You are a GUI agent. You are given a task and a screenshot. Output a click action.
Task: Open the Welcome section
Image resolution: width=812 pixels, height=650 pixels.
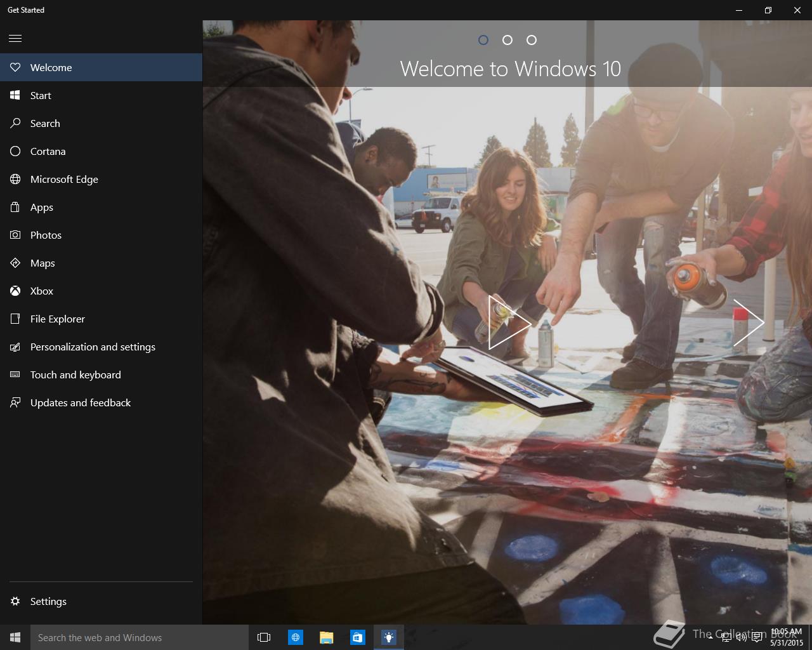101,67
